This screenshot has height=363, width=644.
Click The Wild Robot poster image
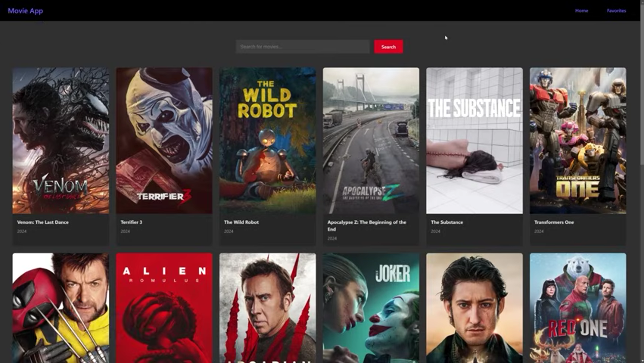pyautogui.click(x=268, y=141)
